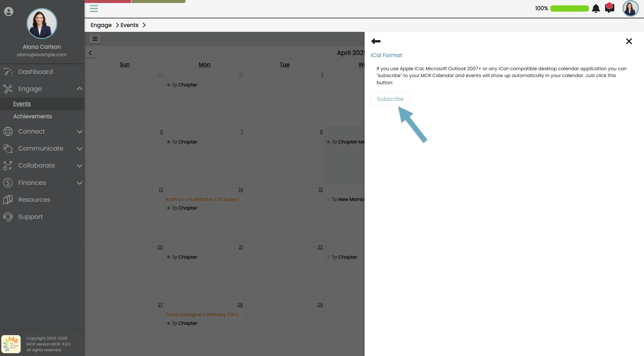Open the calendar options list icon

[x=95, y=39]
